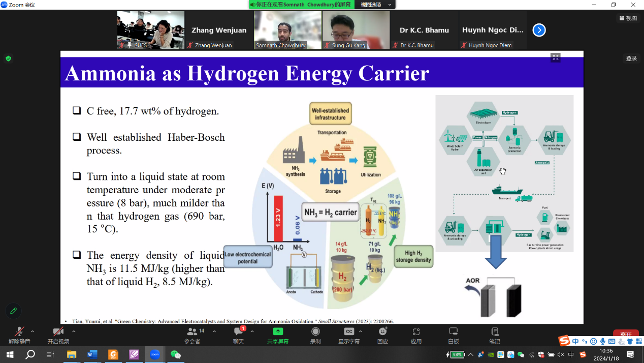
Task: Open the Reactions menu (回应)
Action: point(382,334)
